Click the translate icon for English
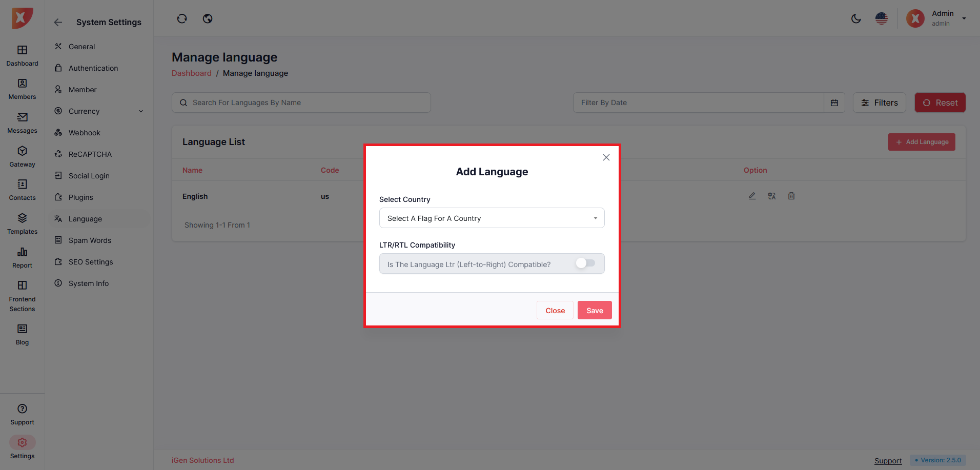 pos(771,196)
